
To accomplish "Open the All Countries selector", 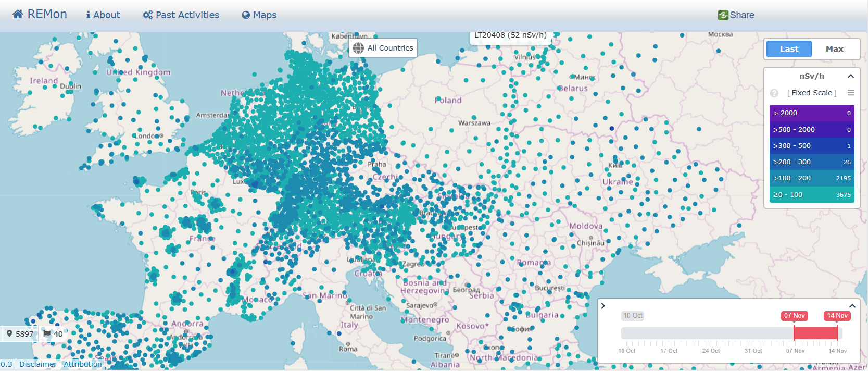I will (383, 48).
